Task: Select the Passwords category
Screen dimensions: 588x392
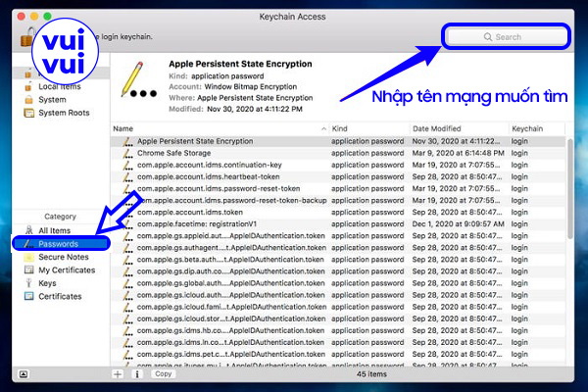Action: [x=61, y=243]
